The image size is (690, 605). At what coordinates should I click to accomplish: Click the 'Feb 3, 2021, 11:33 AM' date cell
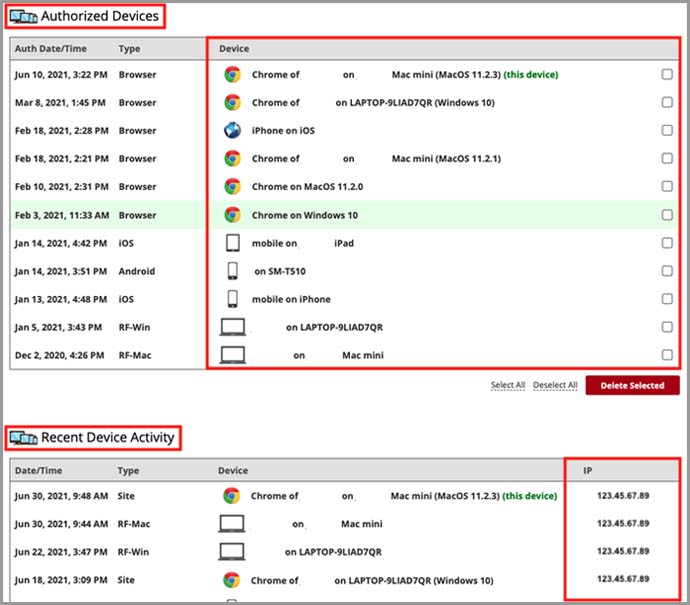pos(62,215)
